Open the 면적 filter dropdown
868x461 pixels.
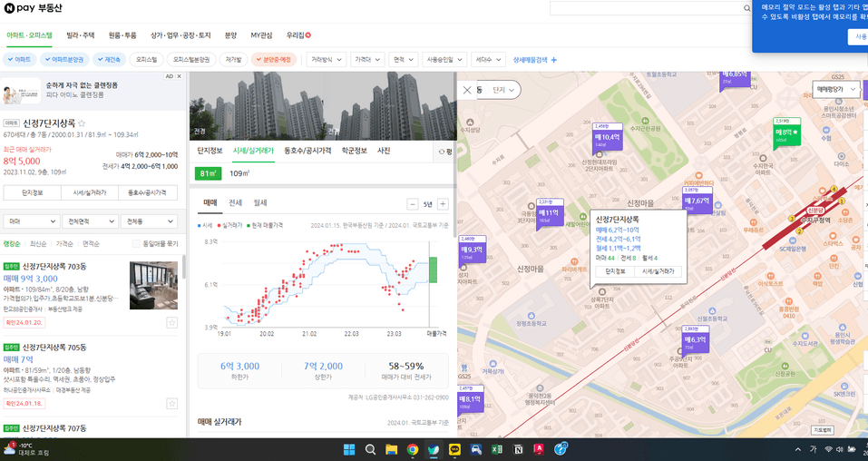click(403, 59)
